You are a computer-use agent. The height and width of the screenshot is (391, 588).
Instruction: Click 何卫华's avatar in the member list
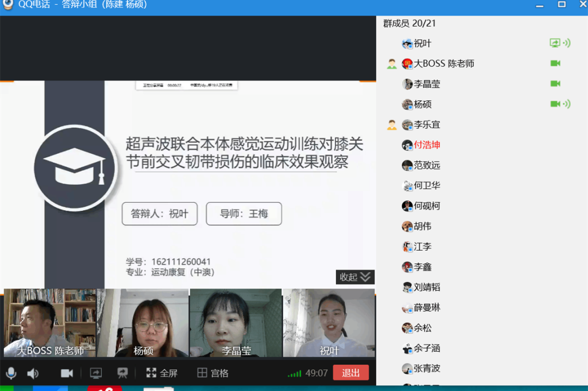407,185
